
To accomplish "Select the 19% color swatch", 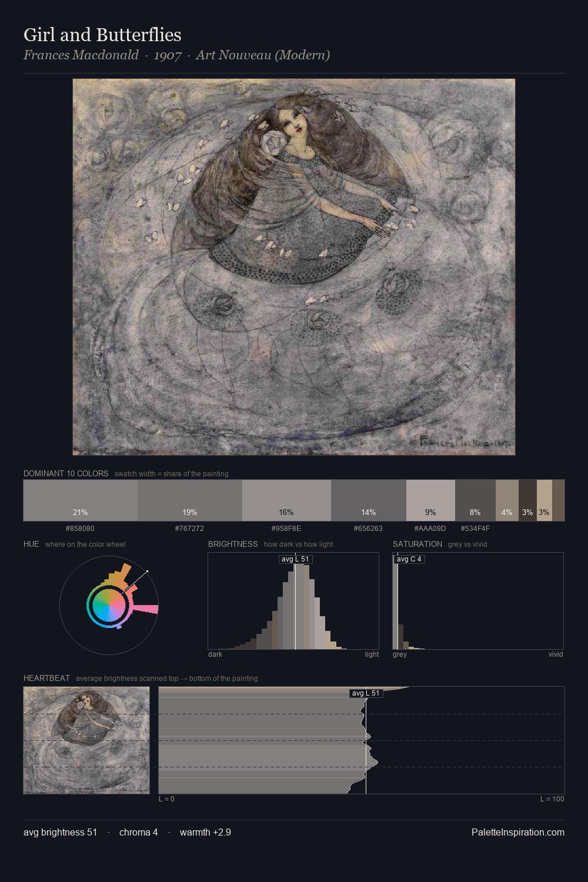I will click(x=190, y=500).
